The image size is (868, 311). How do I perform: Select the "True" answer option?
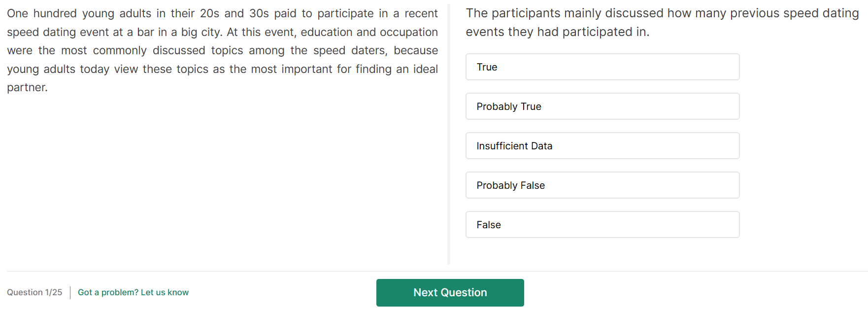(602, 67)
